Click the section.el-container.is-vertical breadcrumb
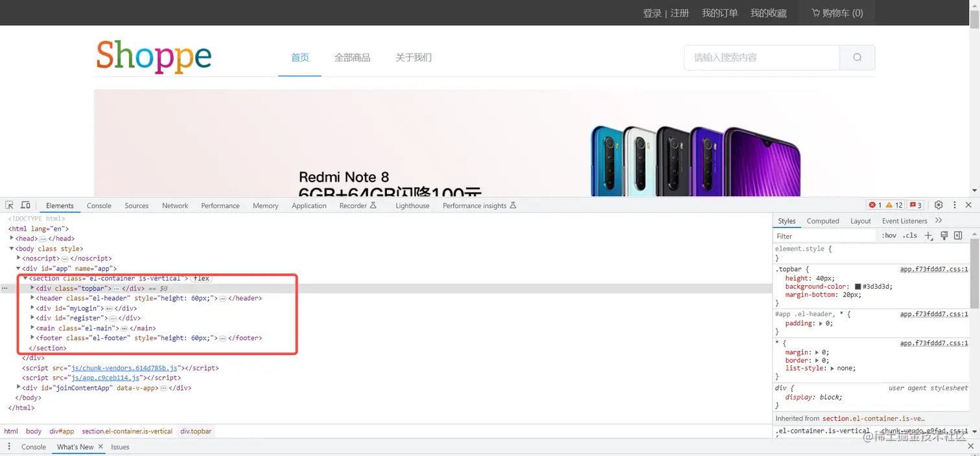The width and height of the screenshot is (980, 456). tap(127, 431)
